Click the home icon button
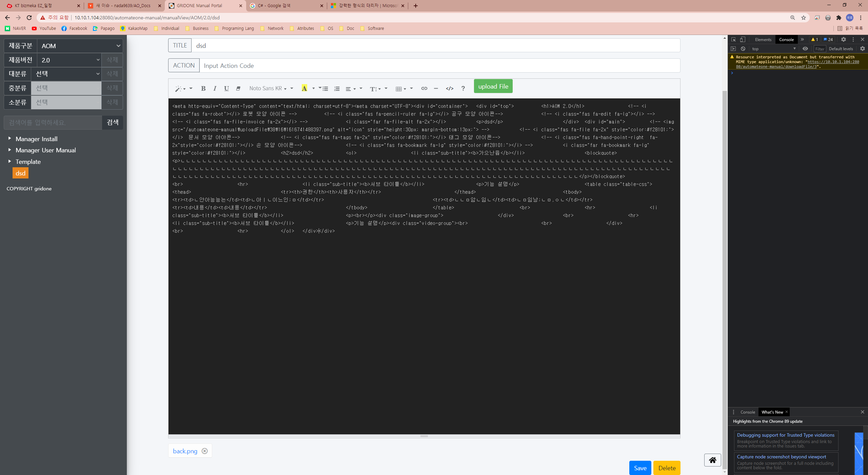 (x=712, y=460)
